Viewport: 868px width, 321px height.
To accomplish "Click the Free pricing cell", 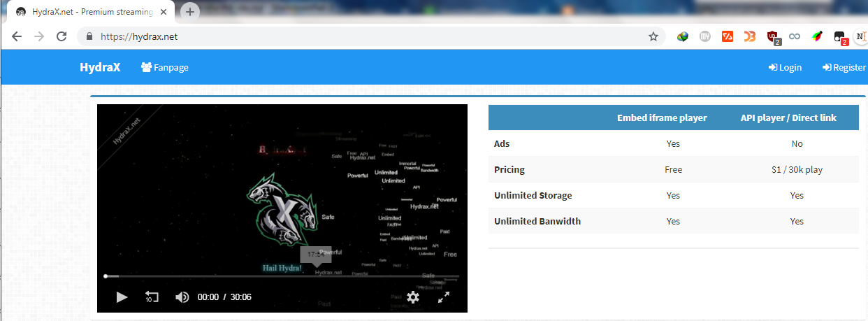I will pyautogui.click(x=673, y=169).
